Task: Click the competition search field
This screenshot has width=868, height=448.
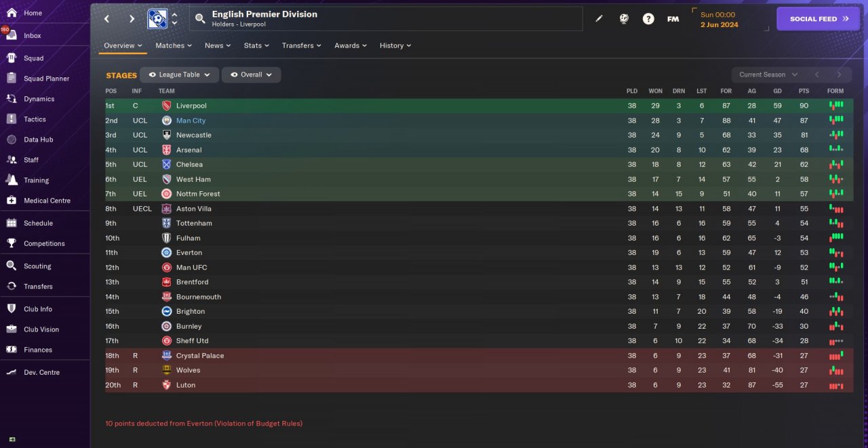Action: [x=387, y=19]
